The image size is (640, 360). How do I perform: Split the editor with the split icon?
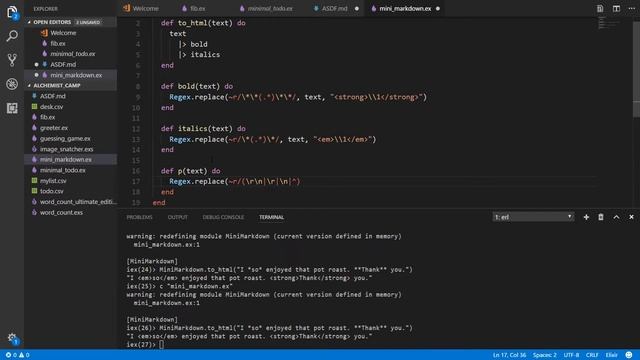click(x=616, y=8)
